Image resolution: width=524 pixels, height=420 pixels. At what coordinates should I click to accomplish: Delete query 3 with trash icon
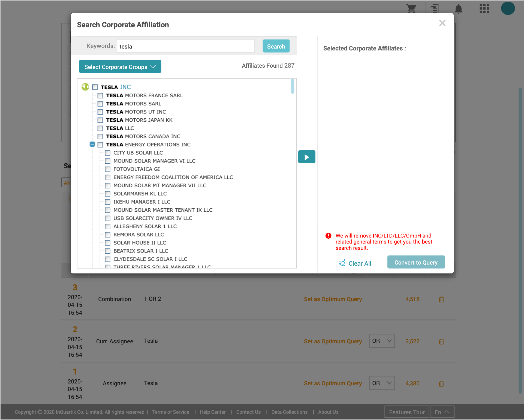click(x=441, y=299)
